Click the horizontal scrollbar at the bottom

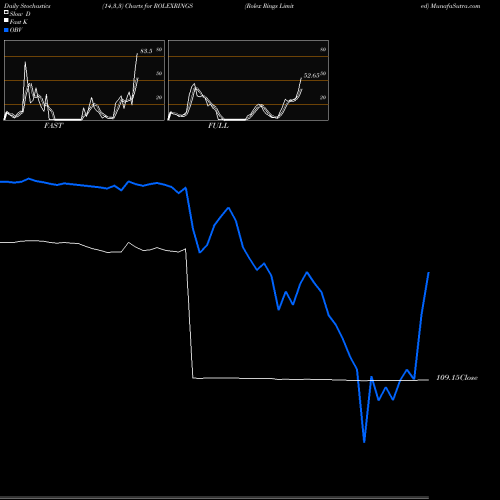tap(214, 498)
